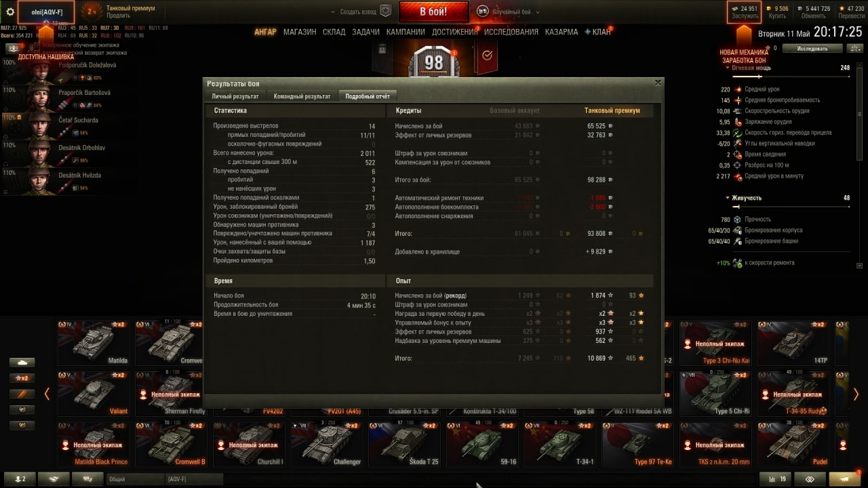Open the Личный результат tab

coord(235,96)
